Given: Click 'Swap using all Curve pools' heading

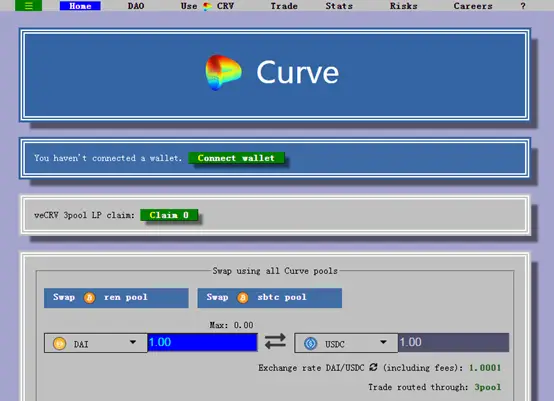Looking at the screenshot, I should coord(275,271).
